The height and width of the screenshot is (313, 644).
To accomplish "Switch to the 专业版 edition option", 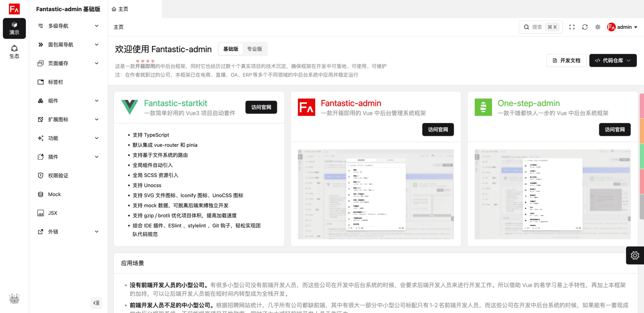I will [254, 49].
